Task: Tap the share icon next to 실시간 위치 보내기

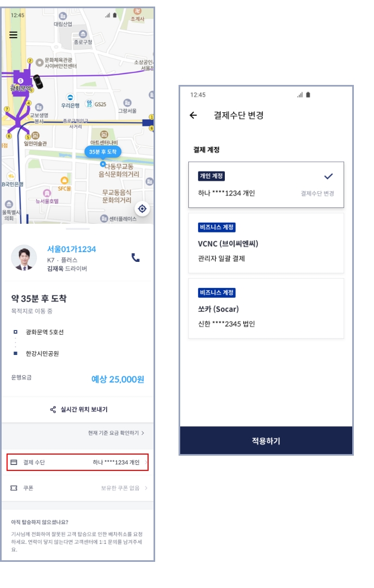Action: click(x=53, y=409)
